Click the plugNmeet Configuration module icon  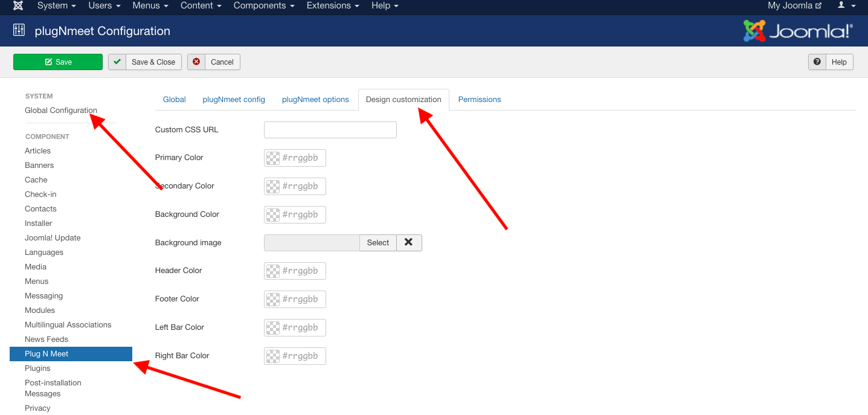point(18,30)
